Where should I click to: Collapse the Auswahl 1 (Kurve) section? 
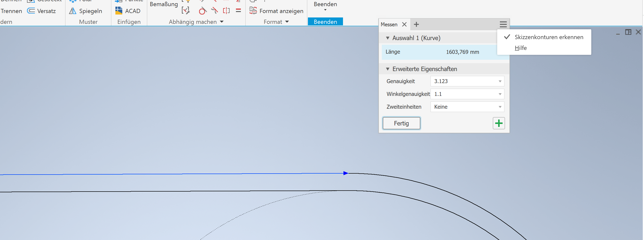point(388,38)
